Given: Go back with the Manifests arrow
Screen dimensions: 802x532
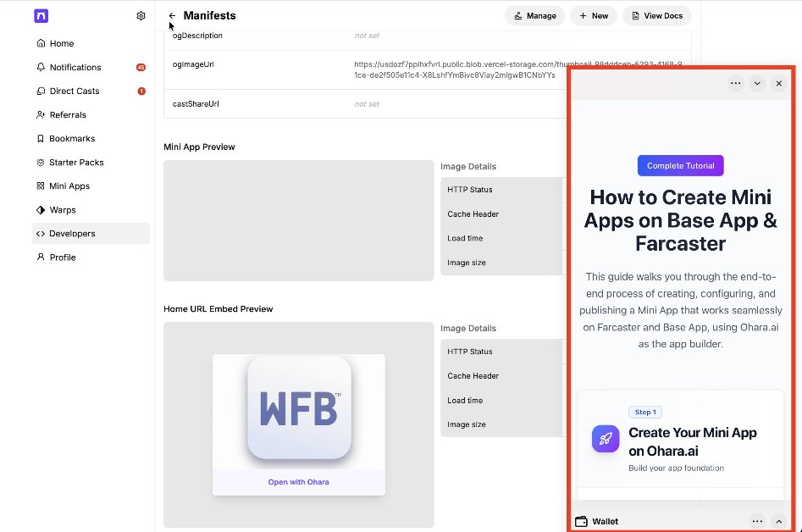Looking at the screenshot, I should tap(173, 16).
